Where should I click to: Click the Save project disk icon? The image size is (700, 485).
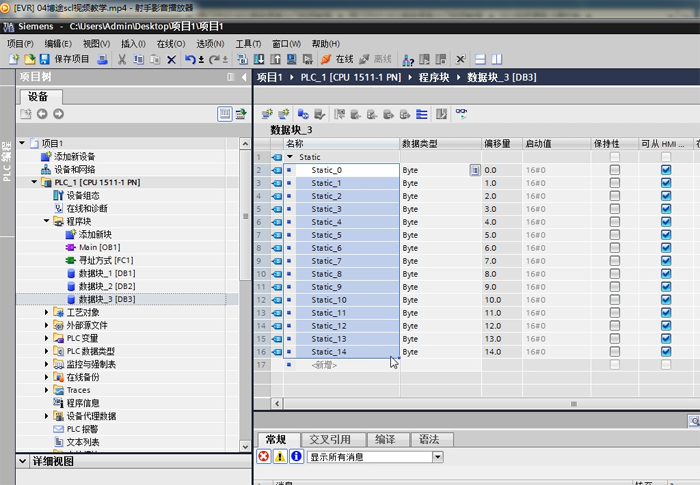click(x=44, y=59)
